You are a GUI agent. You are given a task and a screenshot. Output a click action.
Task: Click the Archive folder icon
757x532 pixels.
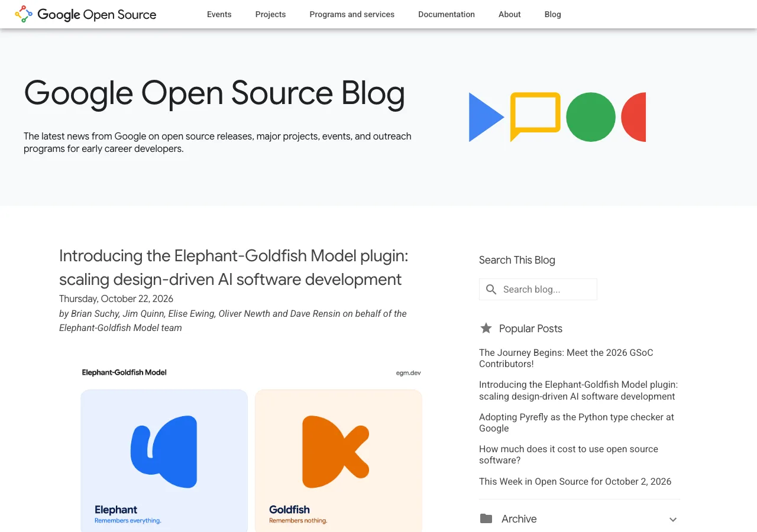click(x=486, y=518)
